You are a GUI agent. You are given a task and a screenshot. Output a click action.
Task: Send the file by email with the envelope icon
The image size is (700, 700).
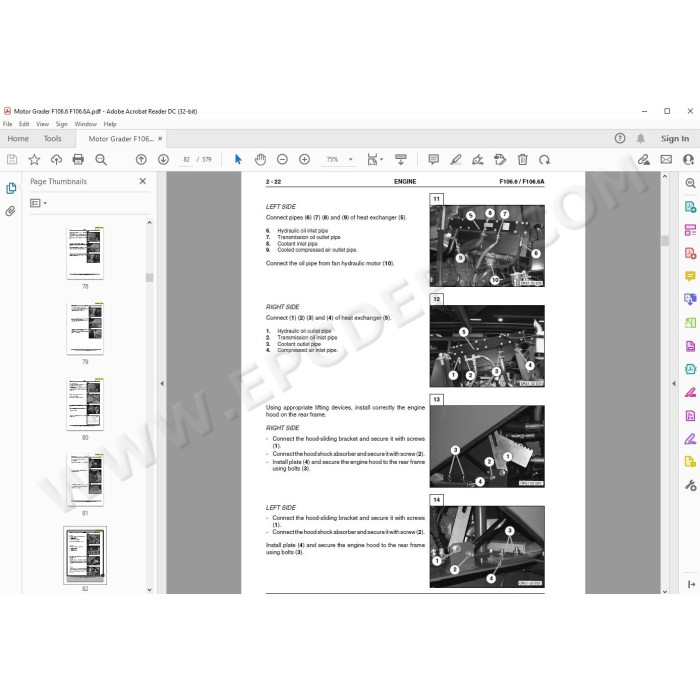pyautogui.click(x=666, y=159)
